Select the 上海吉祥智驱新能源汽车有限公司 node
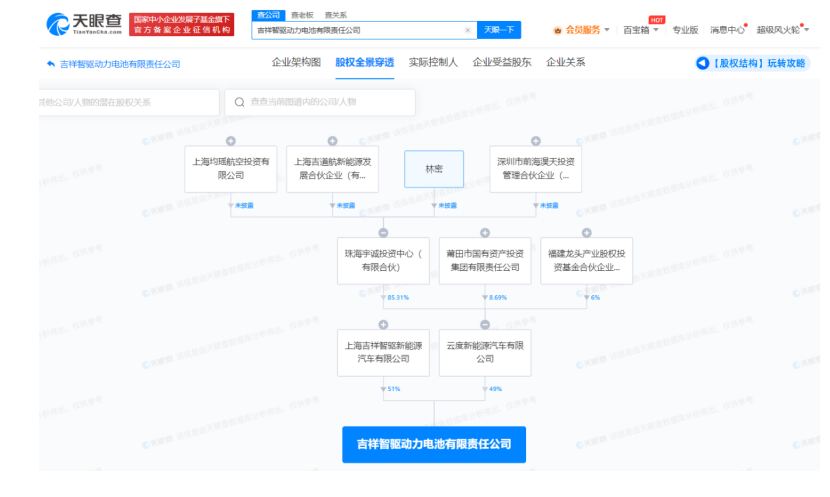The image size is (830, 497). [383, 353]
